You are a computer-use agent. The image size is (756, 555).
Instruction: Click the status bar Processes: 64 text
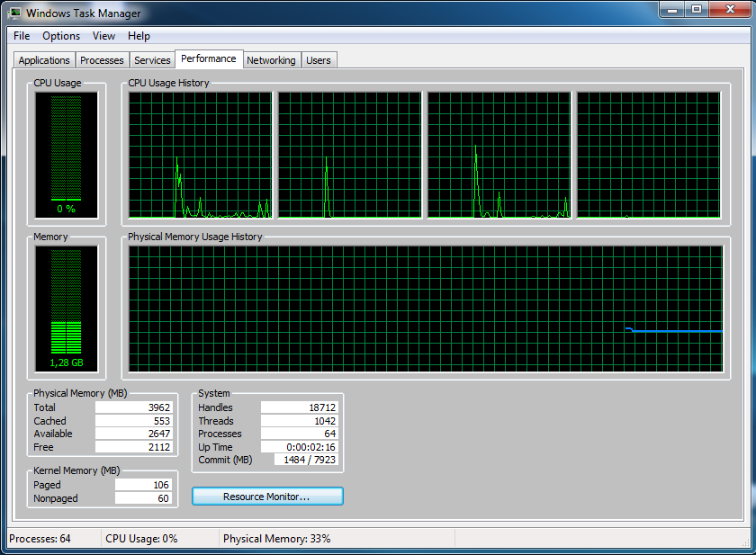(40, 539)
